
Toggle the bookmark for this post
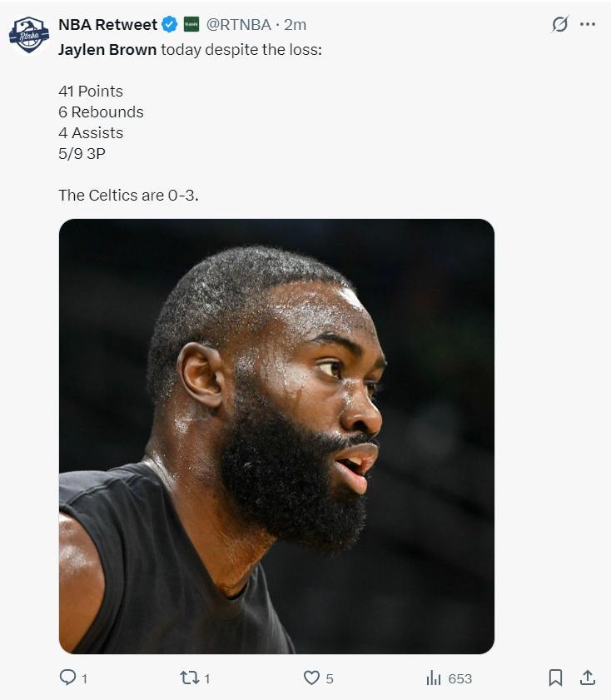point(555,678)
